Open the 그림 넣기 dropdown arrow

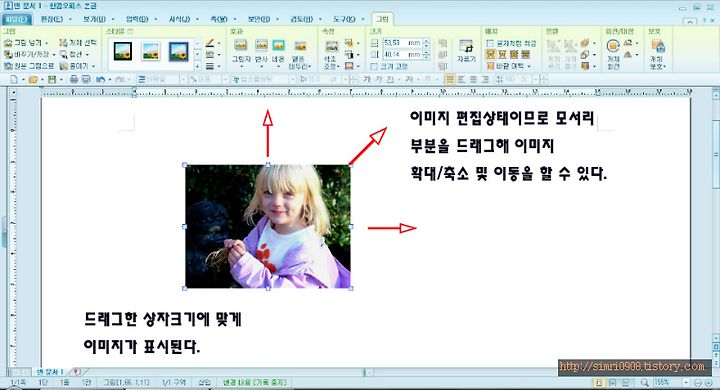(x=47, y=43)
